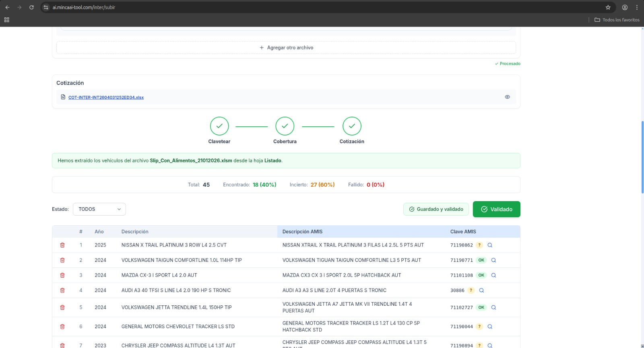644x348 pixels.
Task: Search AMIS key for 71101108 magnifier icon
Action: (x=493, y=275)
